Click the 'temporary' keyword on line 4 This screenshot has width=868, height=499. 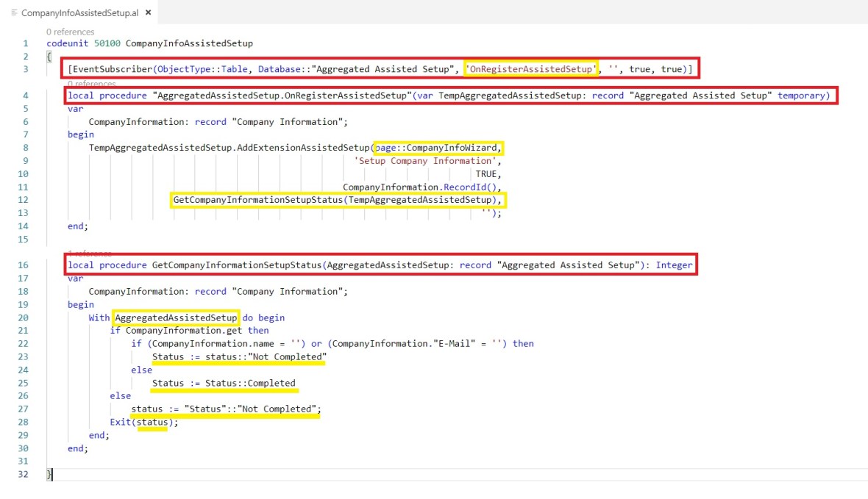coord(803,96)
